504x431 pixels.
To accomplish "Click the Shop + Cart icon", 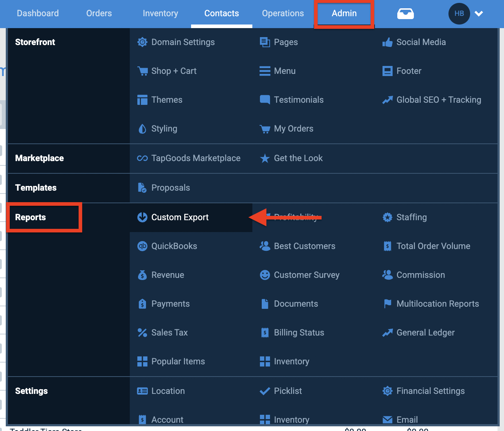I will click(142, 71).
